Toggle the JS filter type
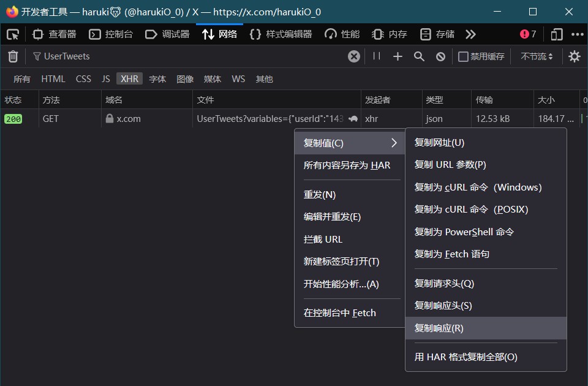Image resolution: width=588 pixels, height=386 pixels. (x=106, y=79)
